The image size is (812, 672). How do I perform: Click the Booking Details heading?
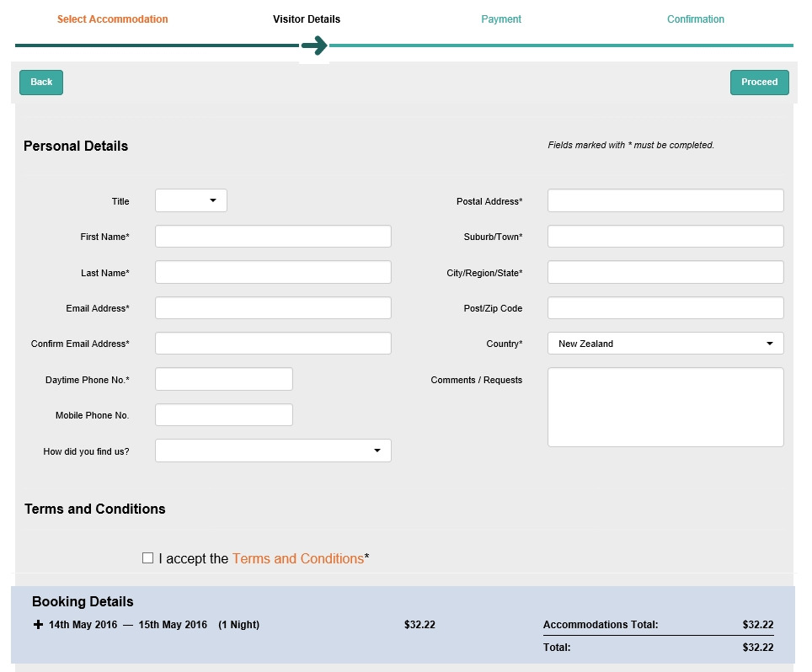tap(83, 601)
